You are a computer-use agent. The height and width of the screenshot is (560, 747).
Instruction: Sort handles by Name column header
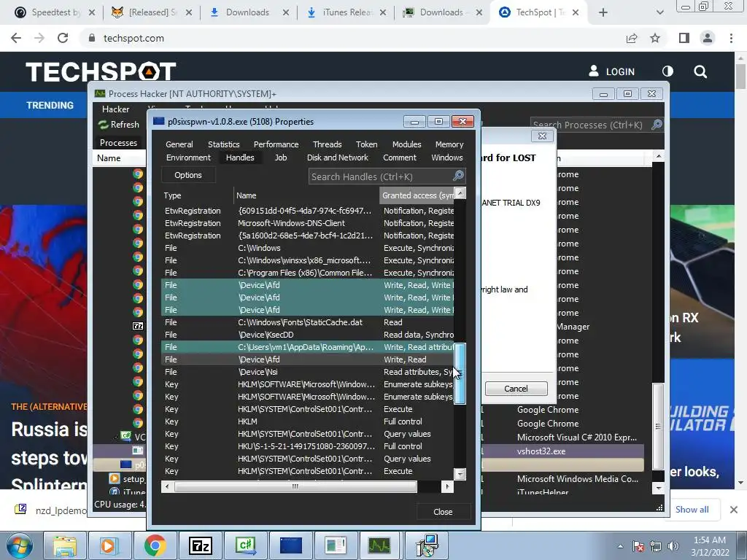click(306, 195)
